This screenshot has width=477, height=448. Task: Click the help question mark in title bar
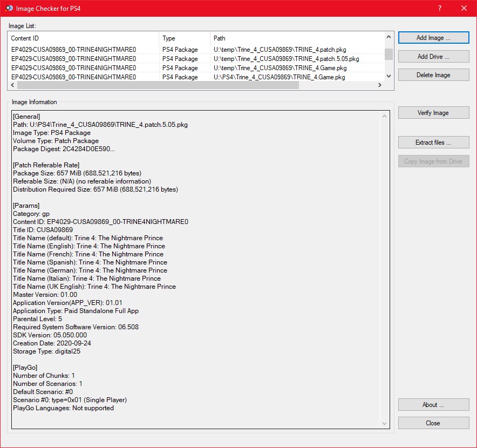(440, 8)
